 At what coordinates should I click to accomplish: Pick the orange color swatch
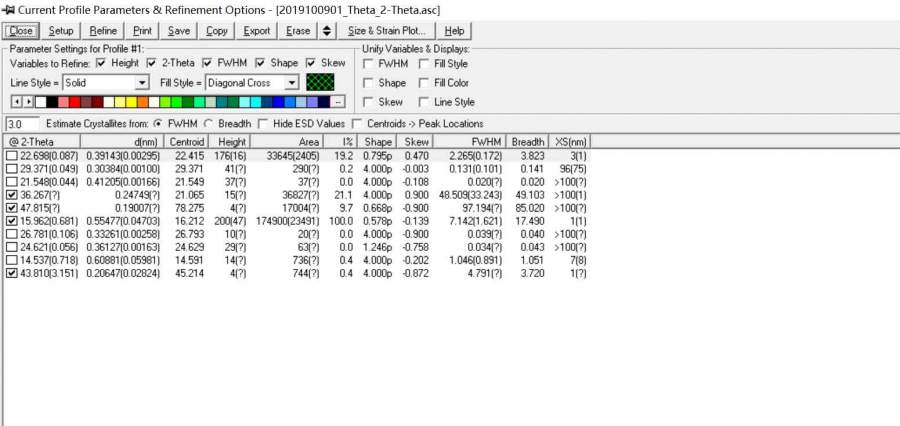(x=143, y=102)
